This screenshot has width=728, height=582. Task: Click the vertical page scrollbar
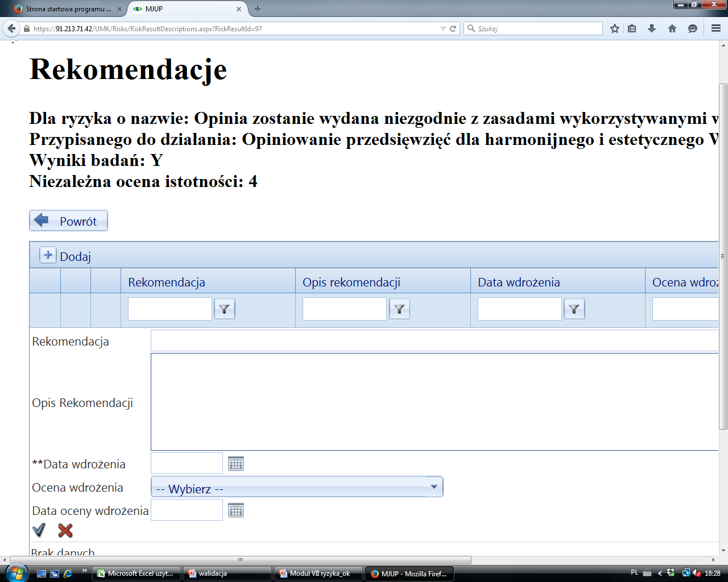[723, 256]
